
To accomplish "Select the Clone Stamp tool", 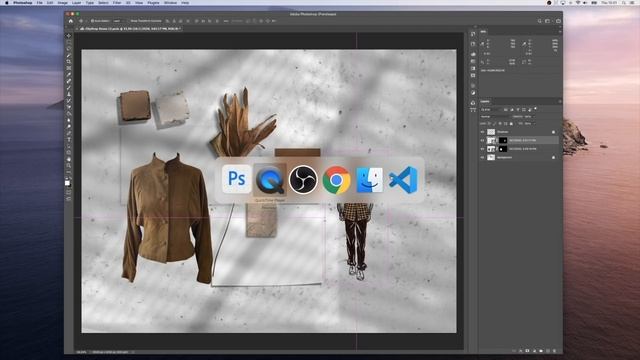I will (69, 94).
